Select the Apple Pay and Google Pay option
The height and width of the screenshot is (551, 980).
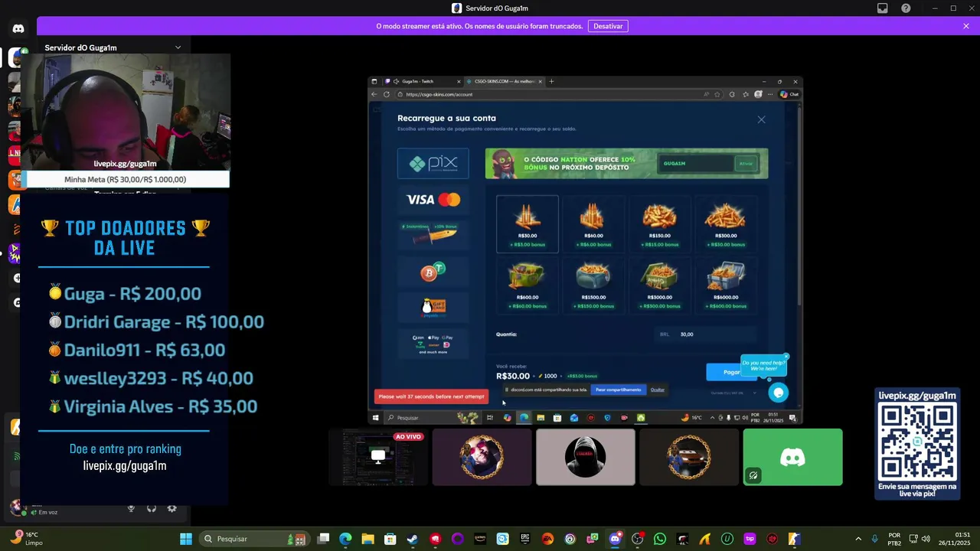pyautogui.click(x=433, y=343)
